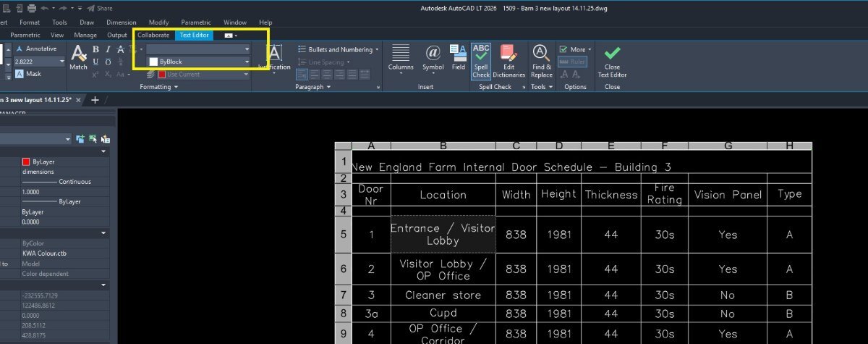
Task: Open the Justification tool
Action: pos(274,58)
